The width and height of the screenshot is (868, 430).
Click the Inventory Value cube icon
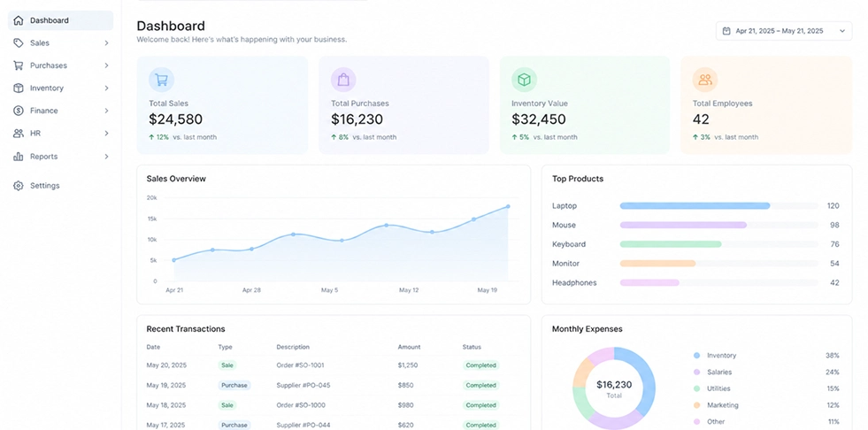(524, 80)
